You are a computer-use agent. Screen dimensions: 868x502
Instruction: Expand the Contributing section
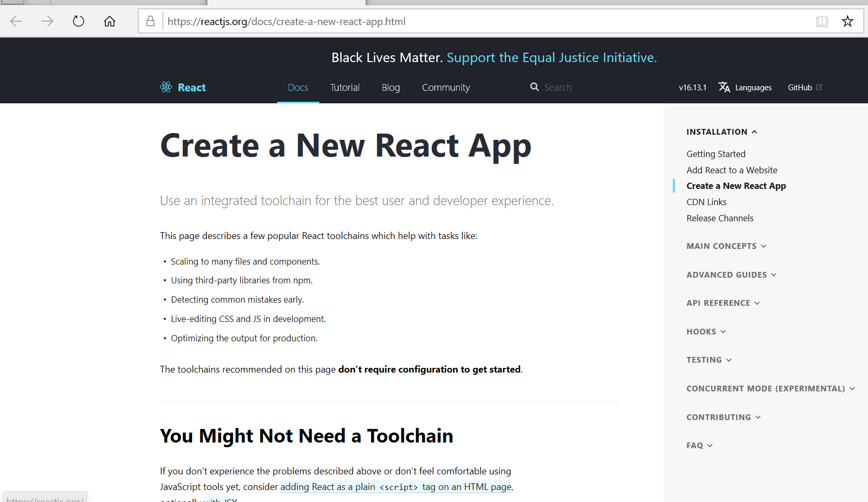pyautogui.click(x=724, y=417)
